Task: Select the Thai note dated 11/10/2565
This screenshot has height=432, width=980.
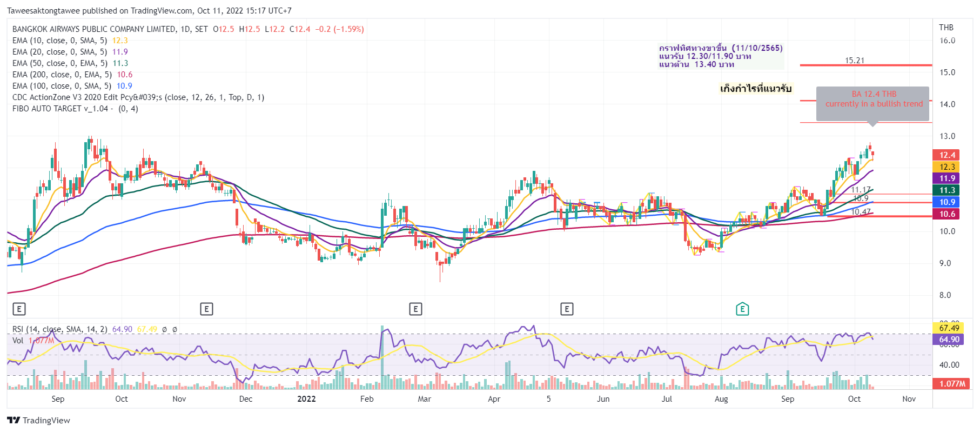Action: pyautogui.click(x=721, y=56)
